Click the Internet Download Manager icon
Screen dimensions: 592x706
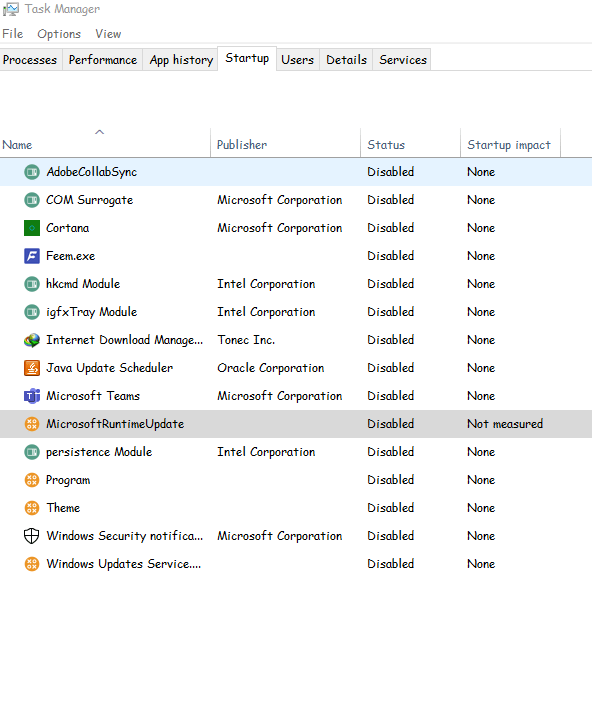click(x=32, y=340)
